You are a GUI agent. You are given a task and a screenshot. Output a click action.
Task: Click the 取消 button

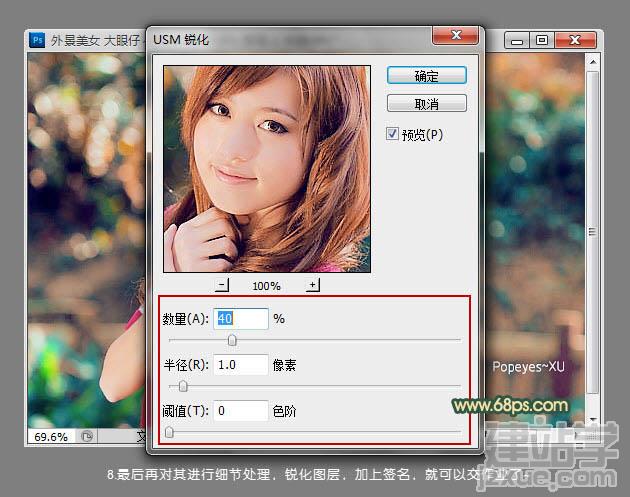click(x=427, y=104)
